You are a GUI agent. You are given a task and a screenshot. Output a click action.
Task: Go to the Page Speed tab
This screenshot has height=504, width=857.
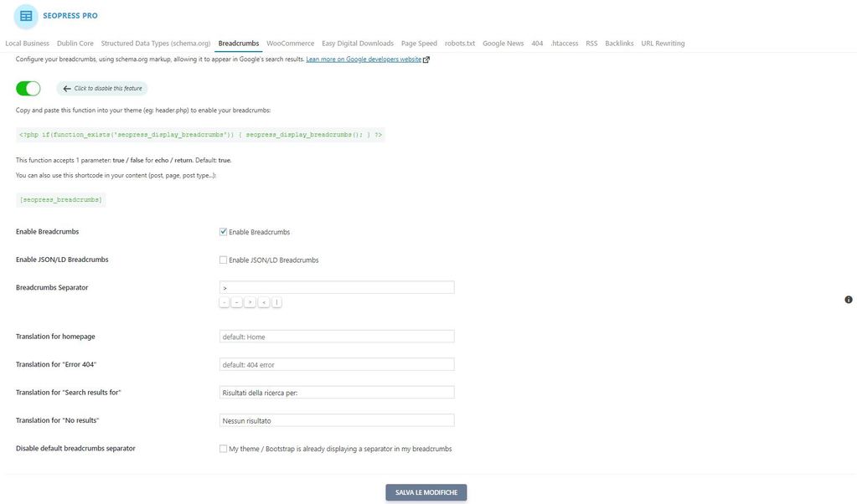[x=419, y=44]
